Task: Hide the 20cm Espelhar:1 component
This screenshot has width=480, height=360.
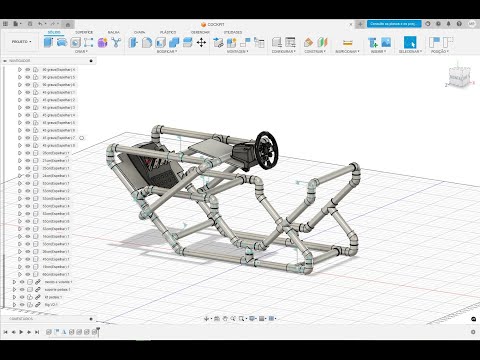Action: click(28, 153)
